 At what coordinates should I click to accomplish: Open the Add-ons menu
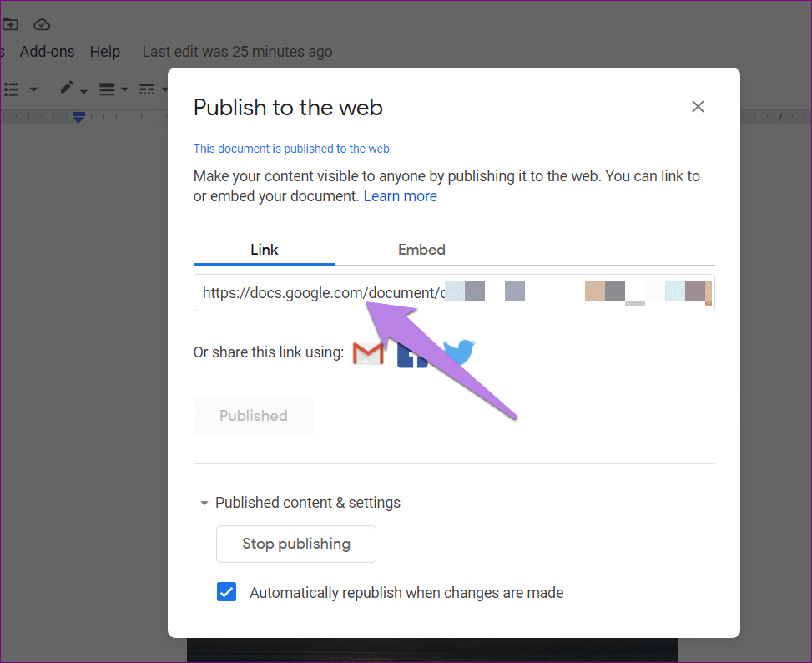(x=47, y=52)
